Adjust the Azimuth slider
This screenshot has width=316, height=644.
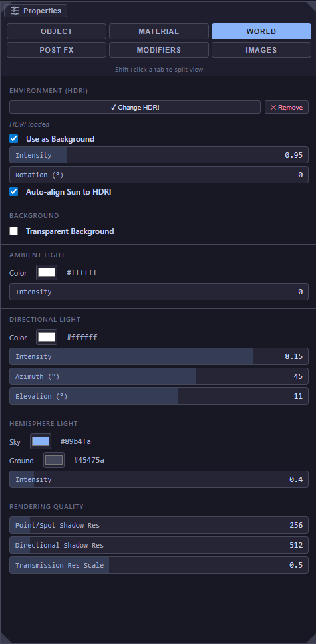(158, 376)
